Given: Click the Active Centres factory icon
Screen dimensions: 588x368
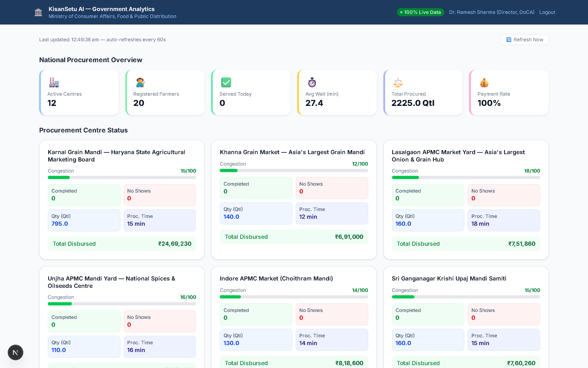Looking at the screenshot, I should click(x=54, y=83).
